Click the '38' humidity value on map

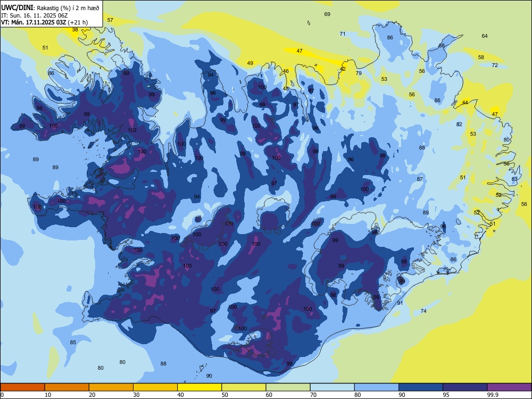tap(75, 29)
